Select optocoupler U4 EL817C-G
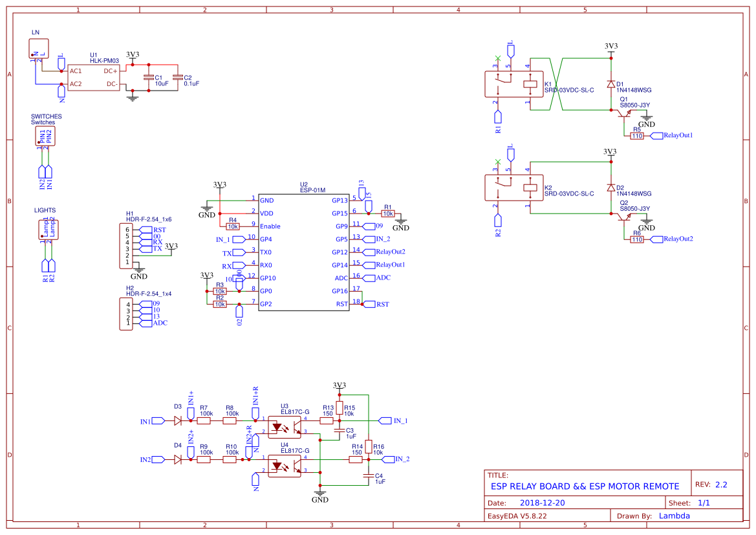Image resolution: width=756 pixels, height=535 pixels. click(x=285, y=467)
